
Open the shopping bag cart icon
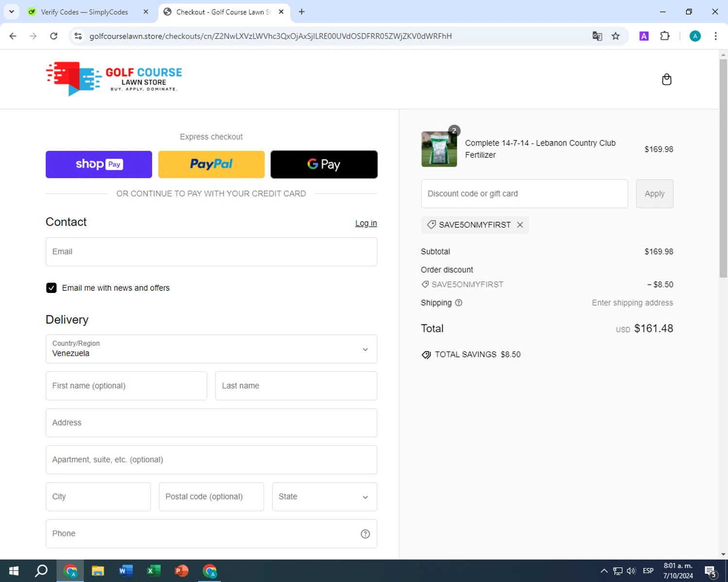(666, 79)
